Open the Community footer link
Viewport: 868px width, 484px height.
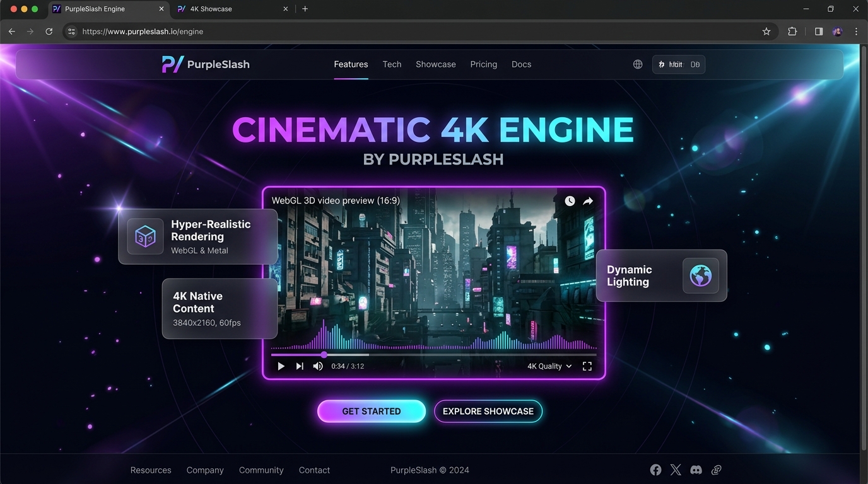click(261, 470)
